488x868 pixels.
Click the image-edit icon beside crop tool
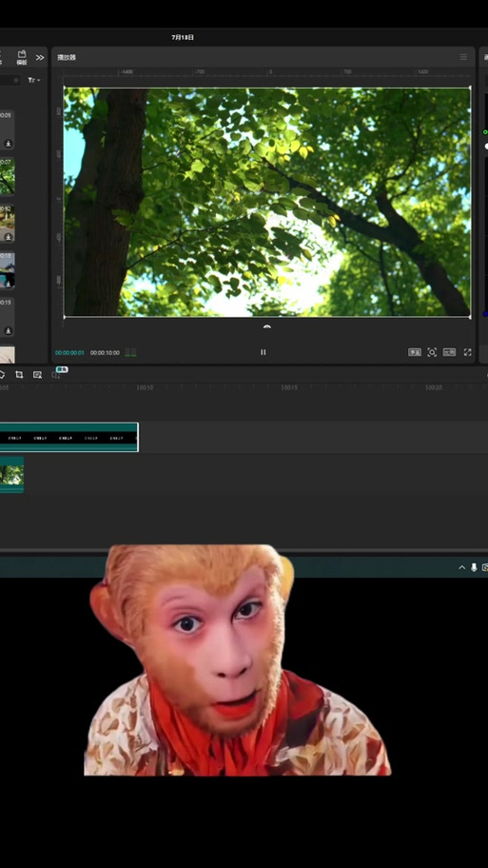point(38,375)
